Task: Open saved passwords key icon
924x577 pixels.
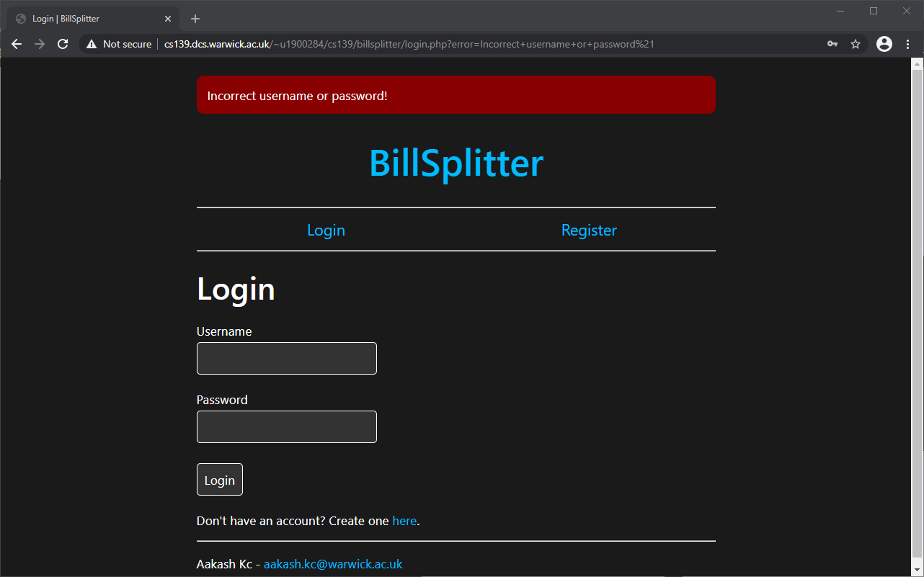Action: (832, 44)
